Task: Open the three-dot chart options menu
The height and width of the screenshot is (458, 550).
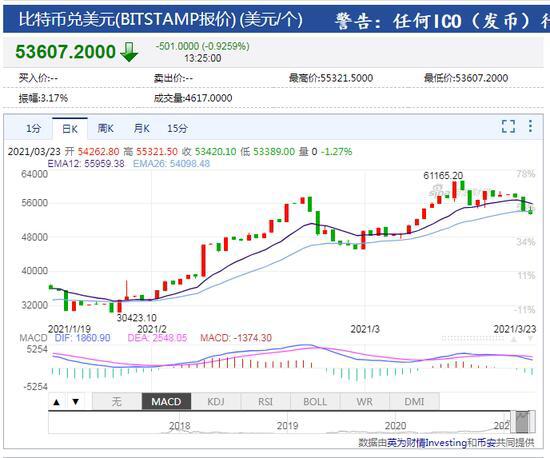Action: click(530, 126)
